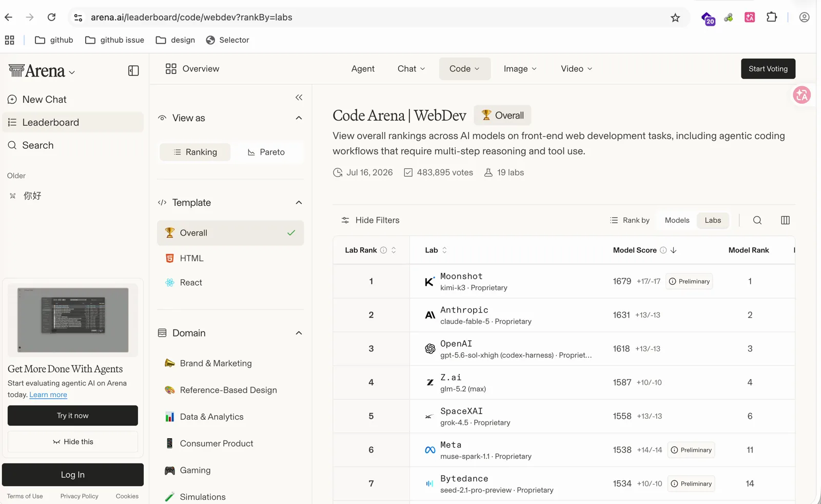Click the SpaceXAI lab logo
The width and height of the screenshot is (821, 504).
point(429,416)
